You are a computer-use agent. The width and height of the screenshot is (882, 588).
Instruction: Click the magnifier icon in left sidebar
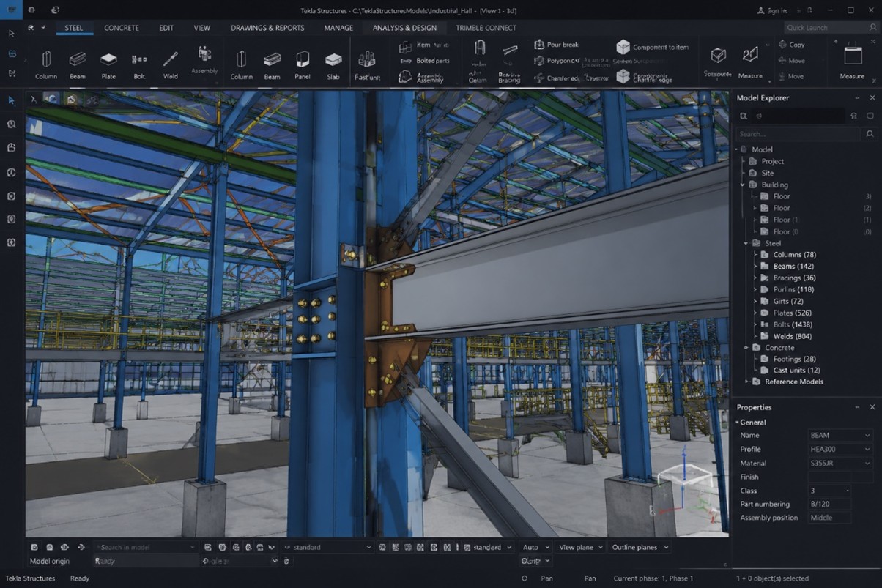pyautogui.click(x=12, y=124)
